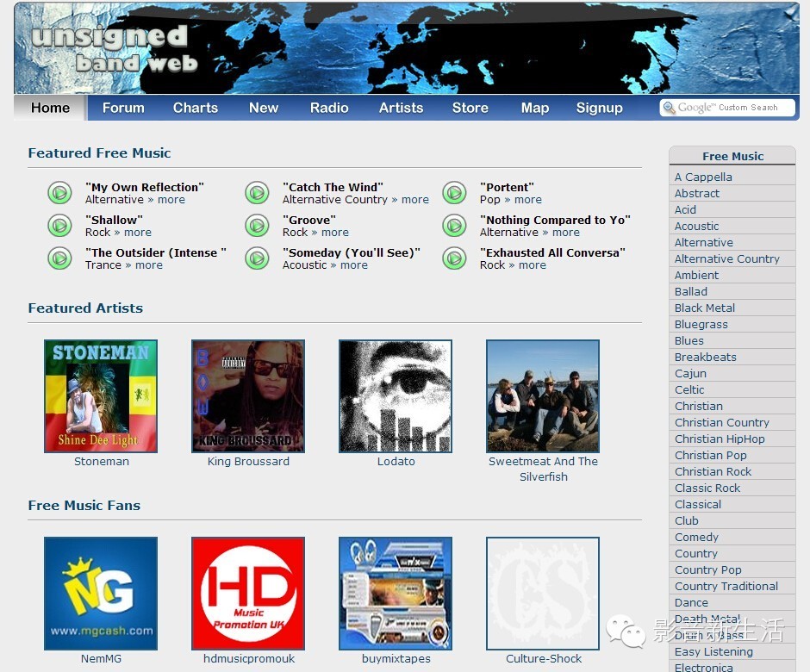
Task: Go to the Radio page
Action: tap(329, 108)
